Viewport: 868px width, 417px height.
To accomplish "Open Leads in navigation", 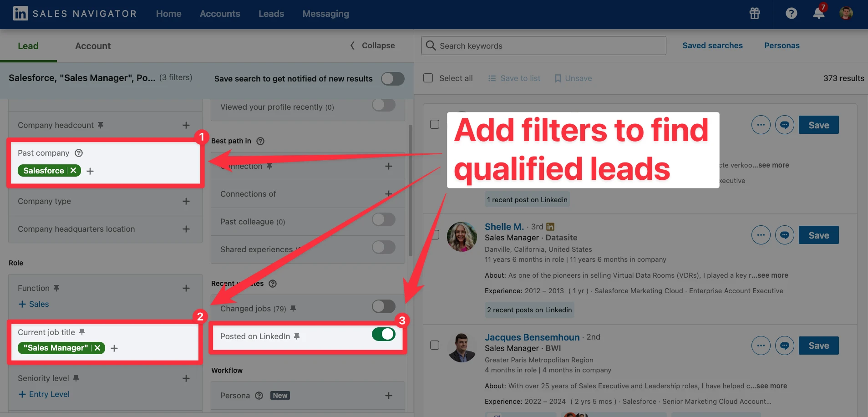I will pos(271,14).
